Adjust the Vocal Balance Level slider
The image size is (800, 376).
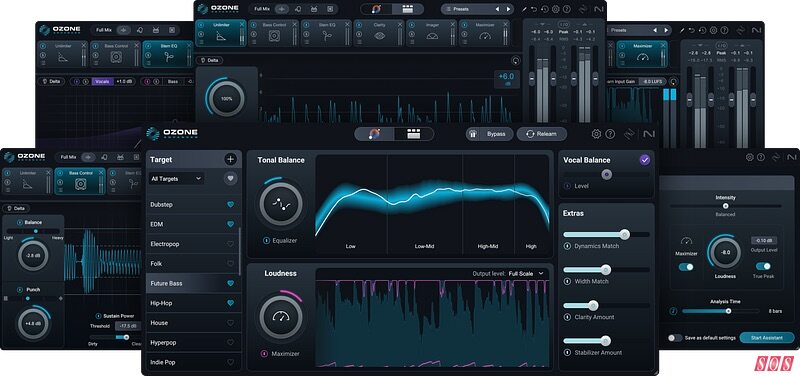click(606, 174)
